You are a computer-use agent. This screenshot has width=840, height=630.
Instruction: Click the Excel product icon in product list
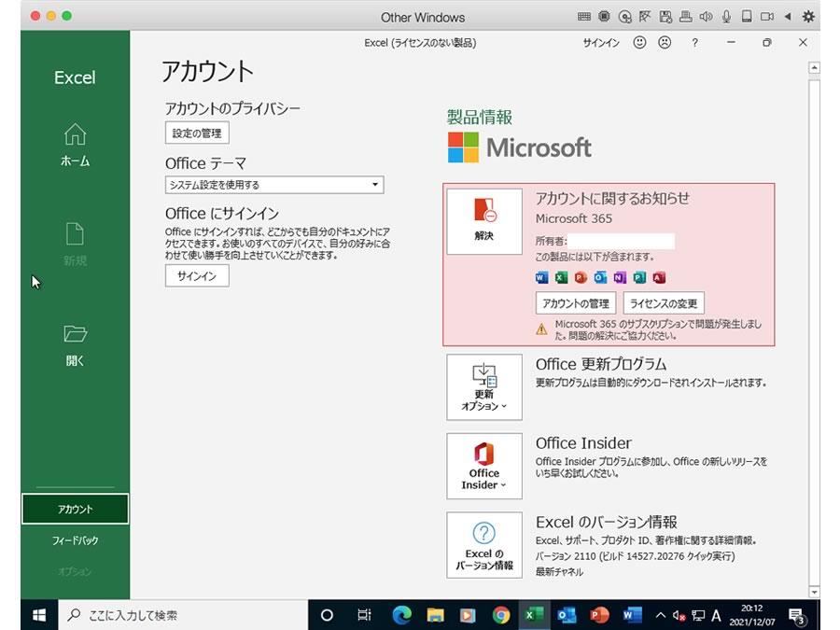click(561, 277)
